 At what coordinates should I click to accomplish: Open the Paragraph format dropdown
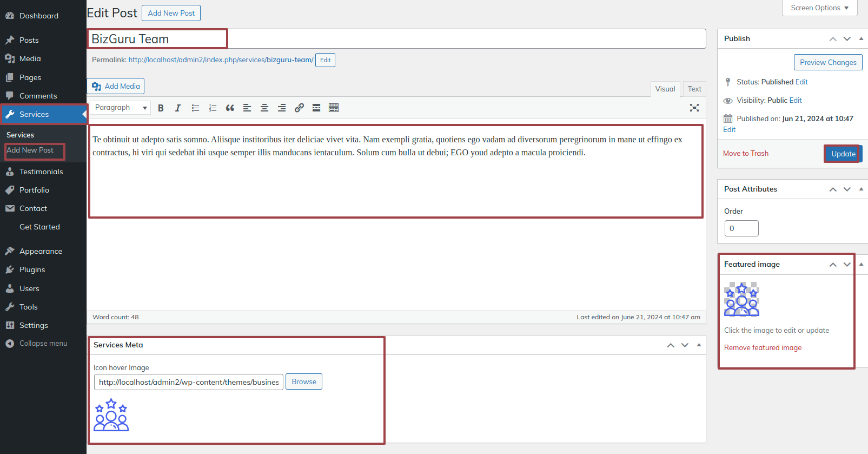121,108
